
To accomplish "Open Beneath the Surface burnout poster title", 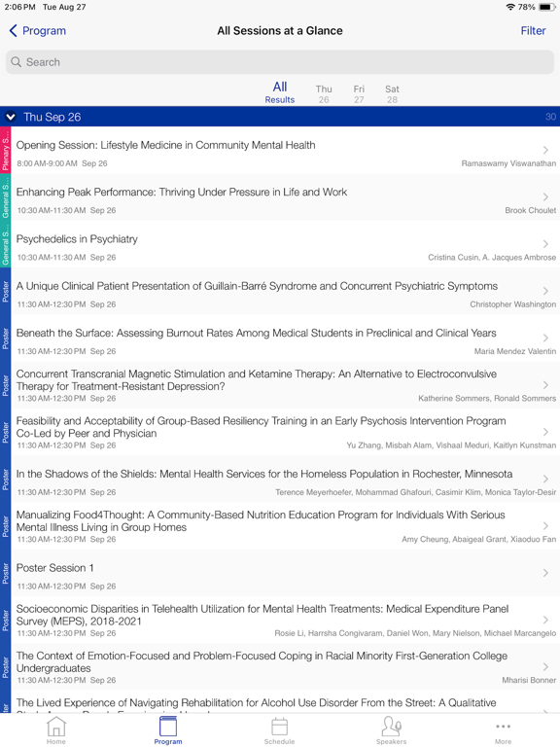I will [257, 333].
